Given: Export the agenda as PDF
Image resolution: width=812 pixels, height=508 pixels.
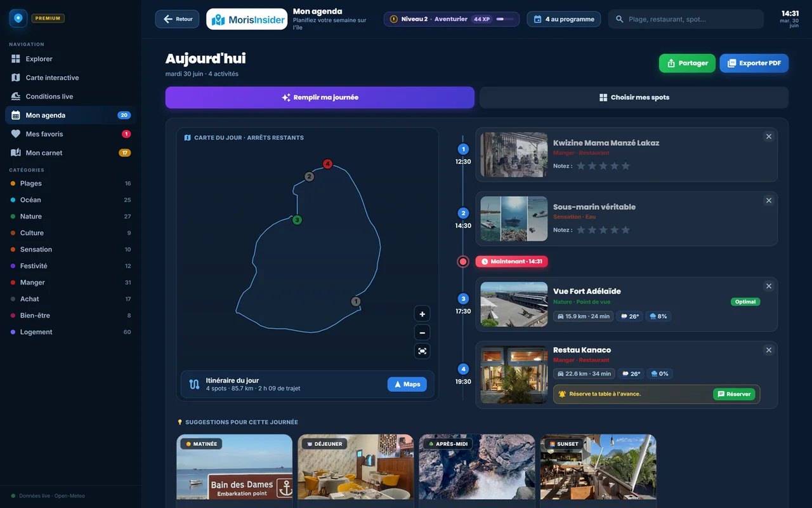Looking at the screenshot, I should [754, 63].
